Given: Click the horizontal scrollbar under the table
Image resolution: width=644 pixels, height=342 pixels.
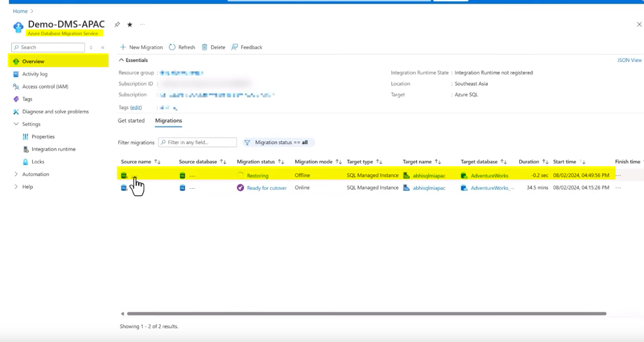Looking at the screenshot, I should (x=366, y=313).
